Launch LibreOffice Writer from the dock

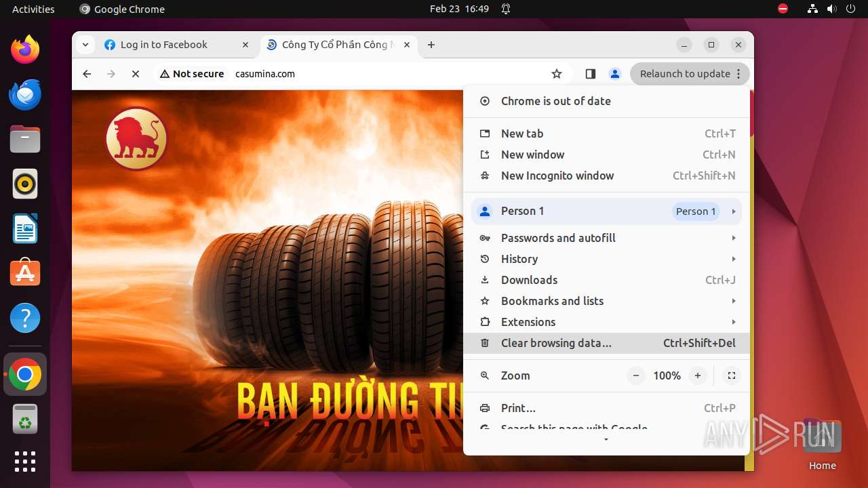[25, 228]
